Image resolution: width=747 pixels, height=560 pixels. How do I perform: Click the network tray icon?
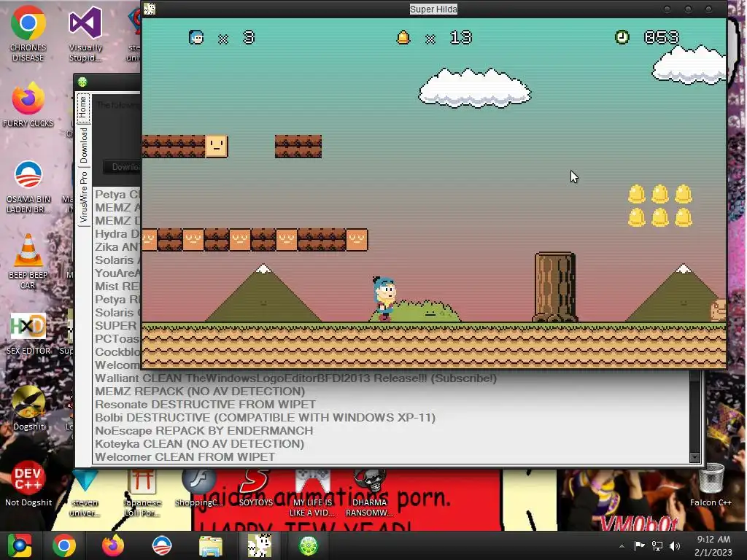657,546
